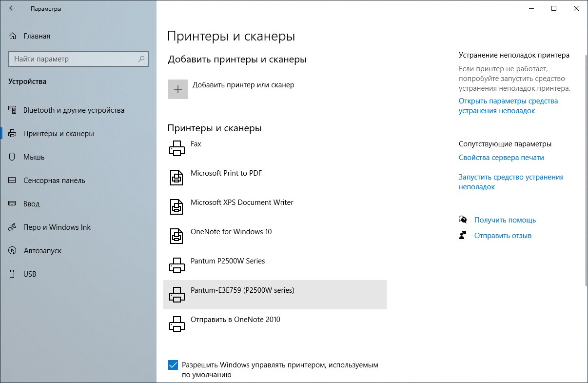Click the Перо и Windows Ink pen icon
The width and height of the screenshot is (588, 383).
[13, 227]
